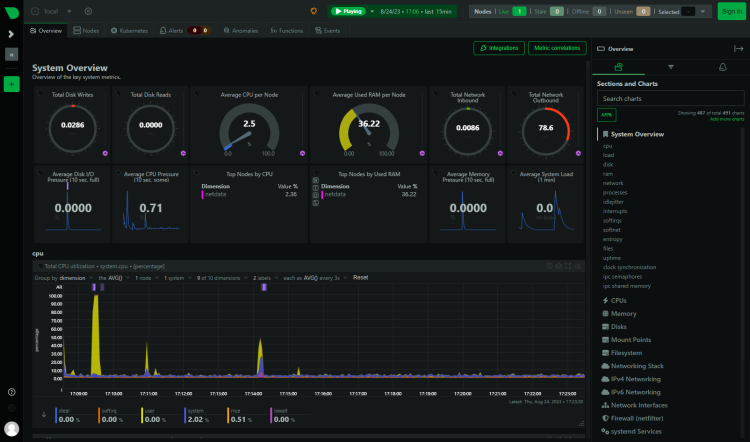Open the AVG() aggregation dropdown
This screenshot has height=442, width=750.
tap(114, 278)
